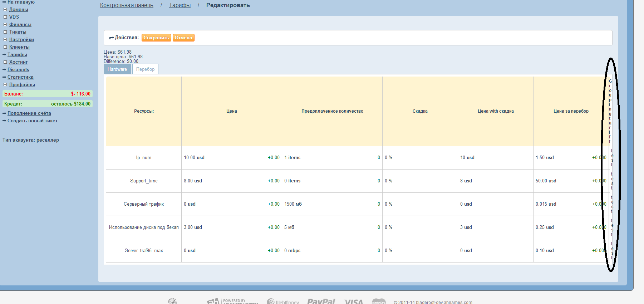Viewport: 644px width, 304px height.
Task: Select the 'Server_traf95_max' row label
Action: pos(144,251)
